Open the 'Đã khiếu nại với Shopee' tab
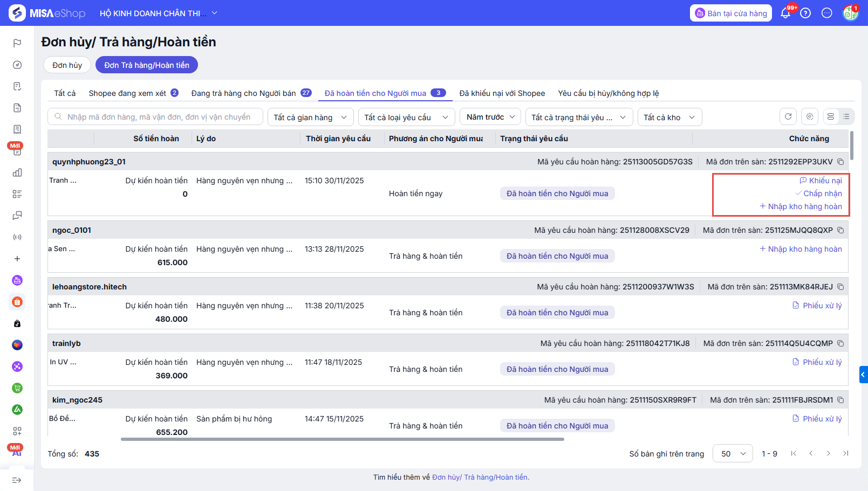This screenshot has height=491, width=868. coord(502,93)
